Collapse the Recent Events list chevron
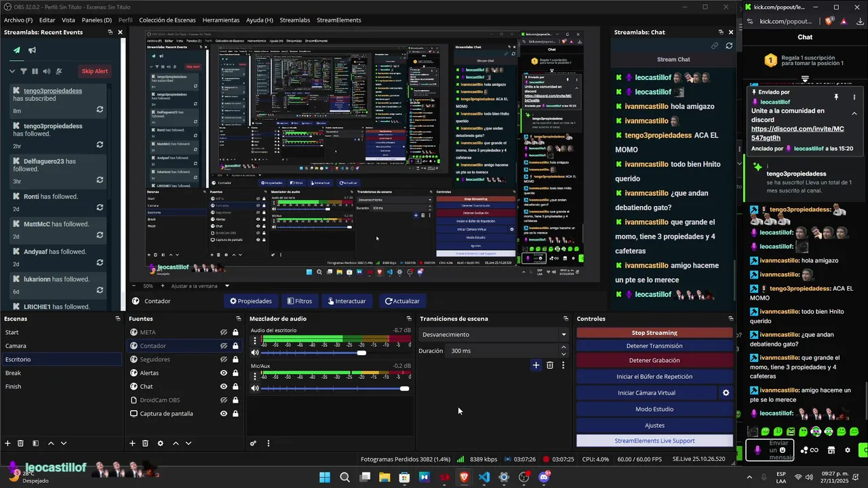The width and height of the screenshot is (868, 488). [x=12, y=71]
